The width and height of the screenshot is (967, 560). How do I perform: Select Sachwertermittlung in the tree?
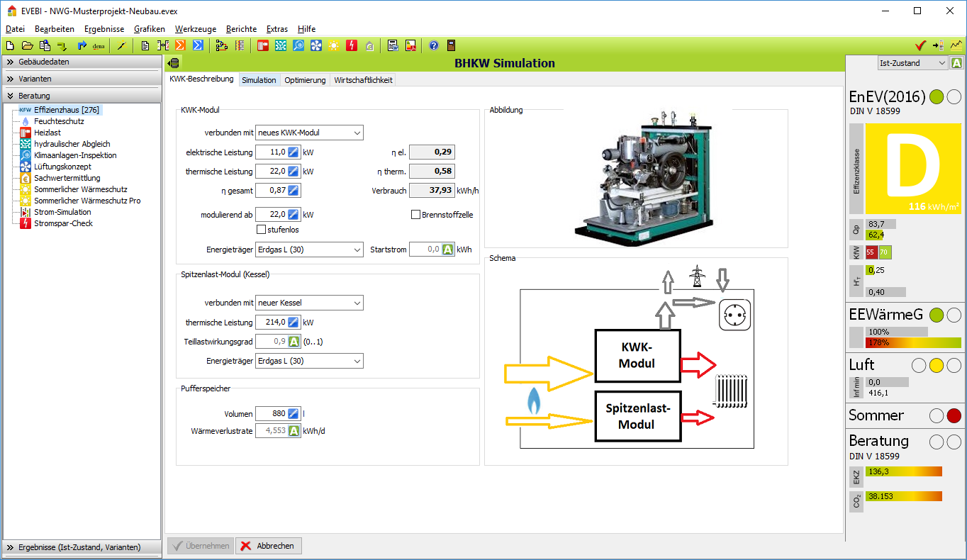(67, 178)
